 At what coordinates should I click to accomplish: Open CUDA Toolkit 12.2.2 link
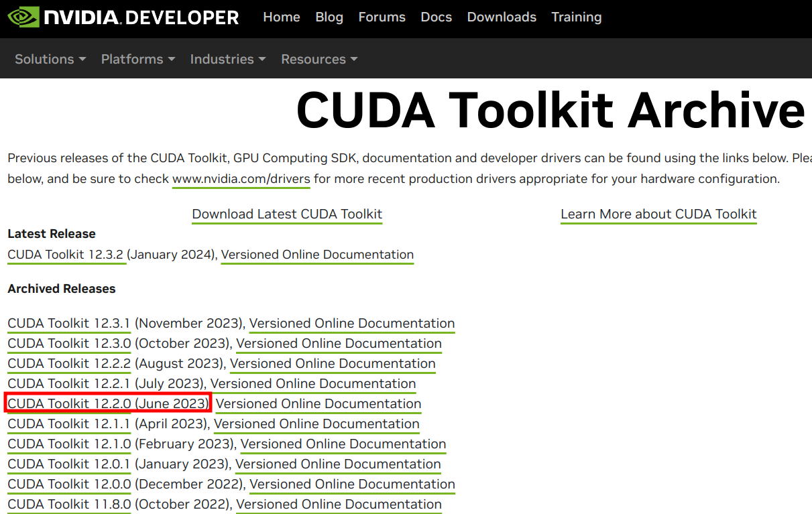(69, 364)
